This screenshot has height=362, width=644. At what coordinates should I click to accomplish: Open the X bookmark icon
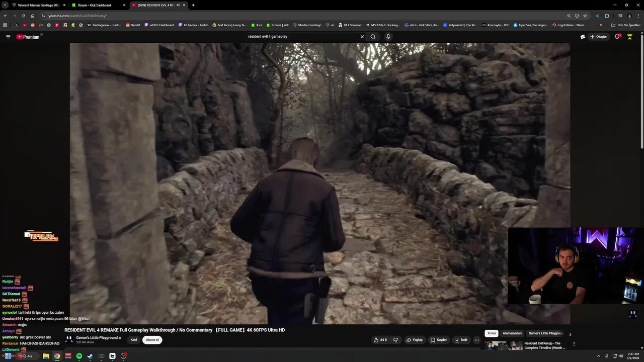tap(16, 25)
